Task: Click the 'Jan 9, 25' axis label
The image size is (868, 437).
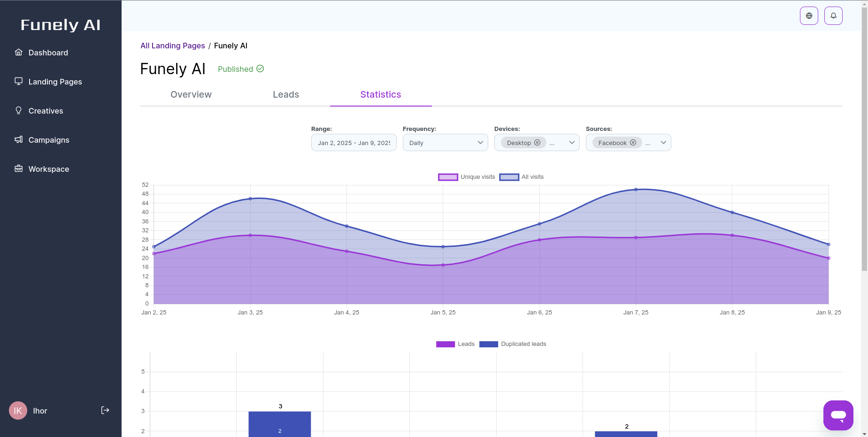Action: click(x=829, y=312)
